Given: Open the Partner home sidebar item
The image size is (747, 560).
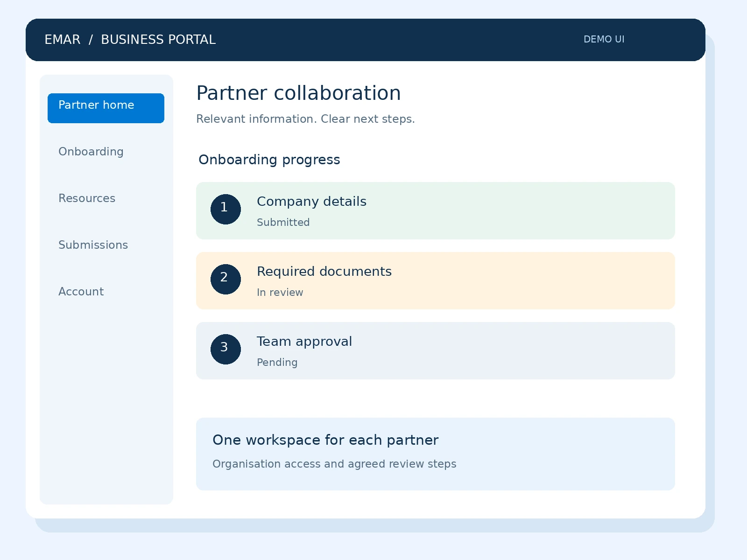Looking at the screenshot, I should coord(106,108).
